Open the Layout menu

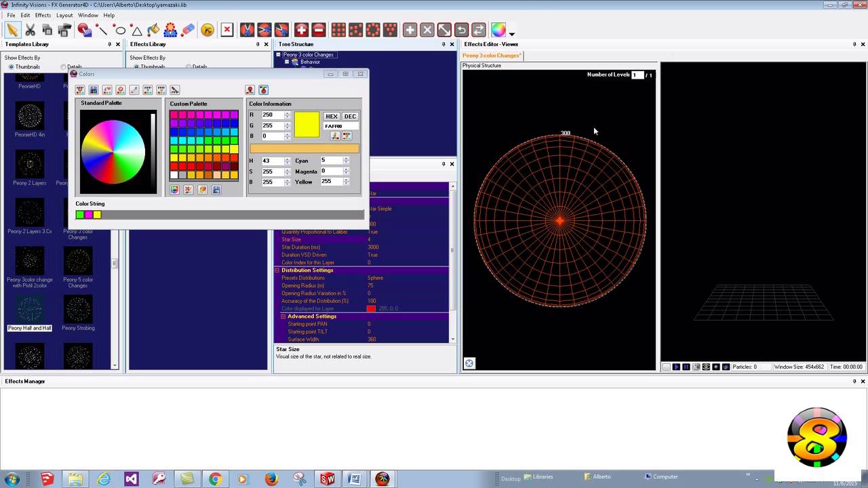pyautogui.click(x=64, y=15)
